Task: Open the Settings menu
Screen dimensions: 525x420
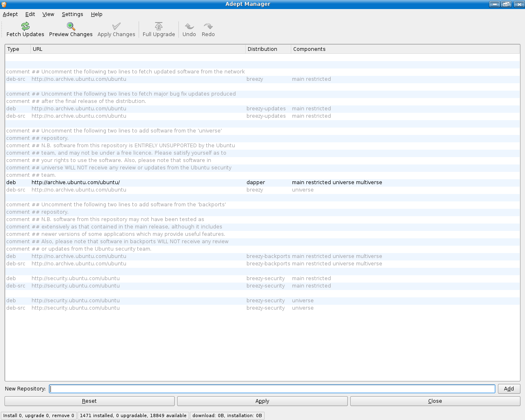Action: [x=72, y=14]
